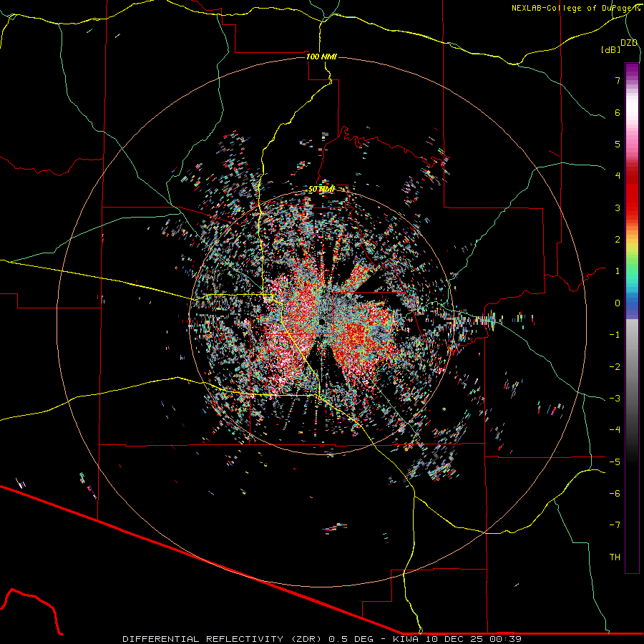Click the 3 value on the color scale
Viewport: 644px width, 644px height.
click(618, 208)
